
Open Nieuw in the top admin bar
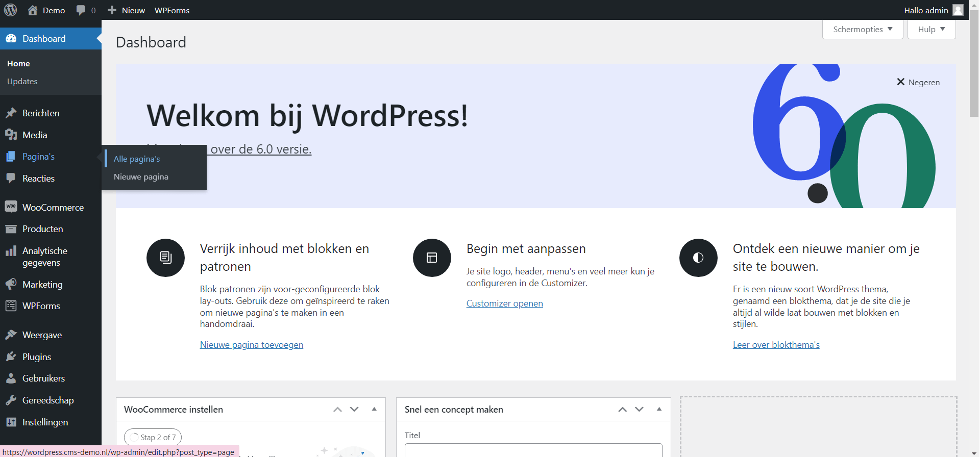133,10
